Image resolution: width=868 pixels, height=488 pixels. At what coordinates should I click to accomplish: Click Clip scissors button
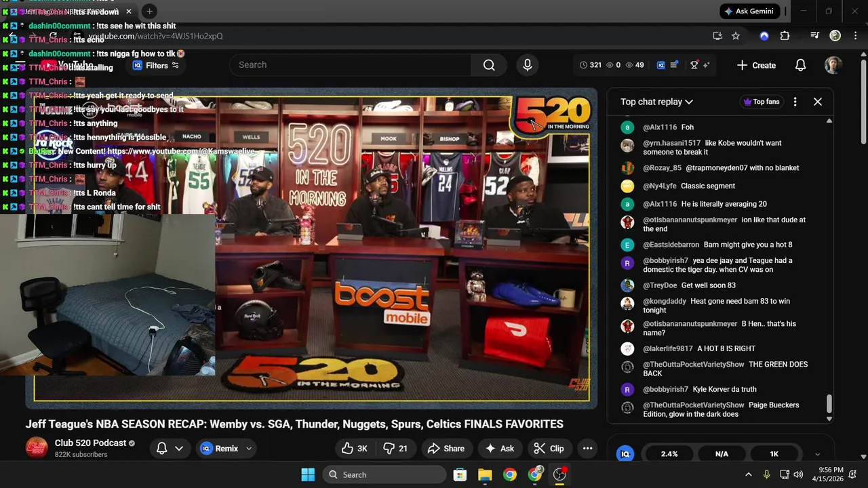tap(549, 448)
